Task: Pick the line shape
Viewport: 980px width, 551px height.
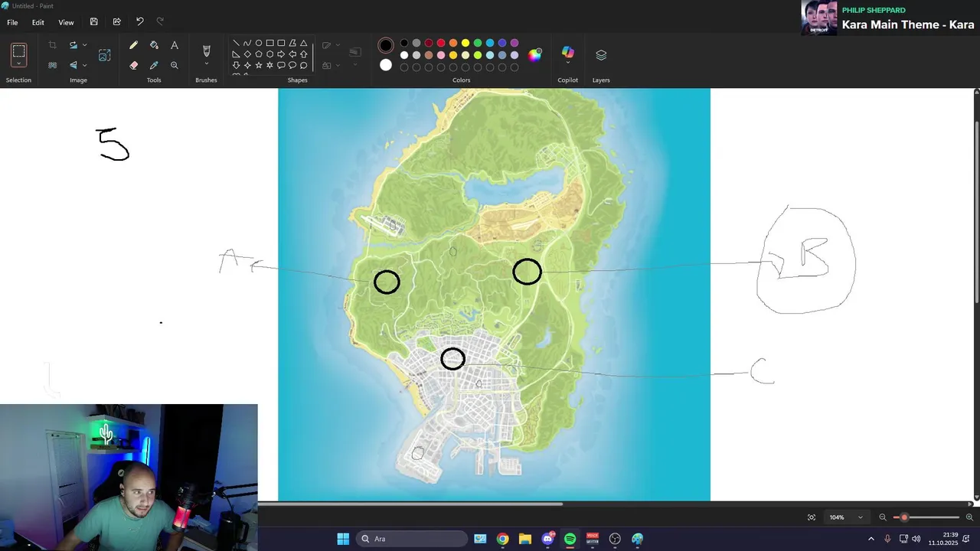Action: [236, 44]
